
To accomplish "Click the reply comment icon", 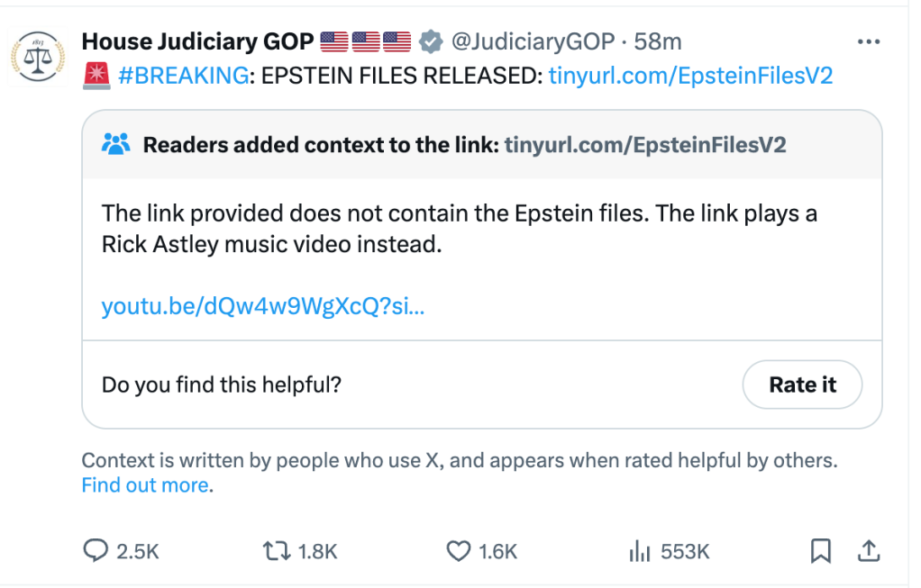I will tap(96, 550).
